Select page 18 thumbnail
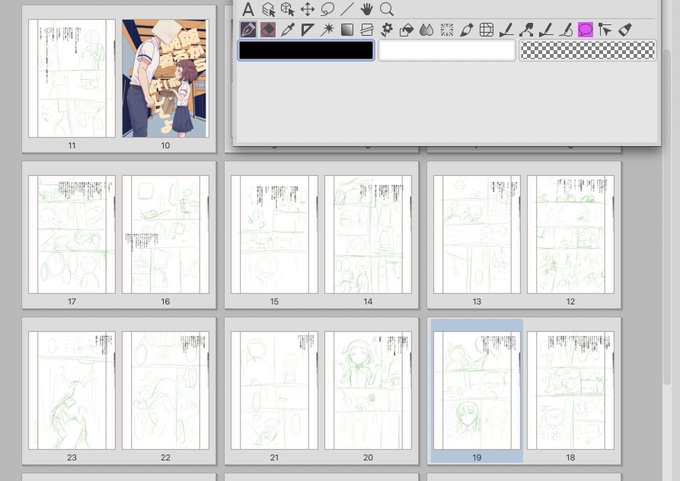This screenshot has width=680, height=481. tap(570, 390)
